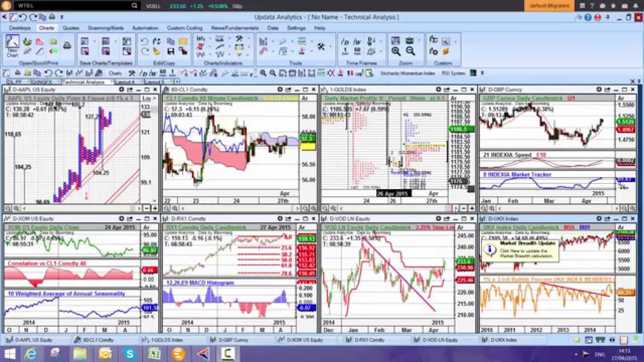Click the default-Migrated orange button

549,6
